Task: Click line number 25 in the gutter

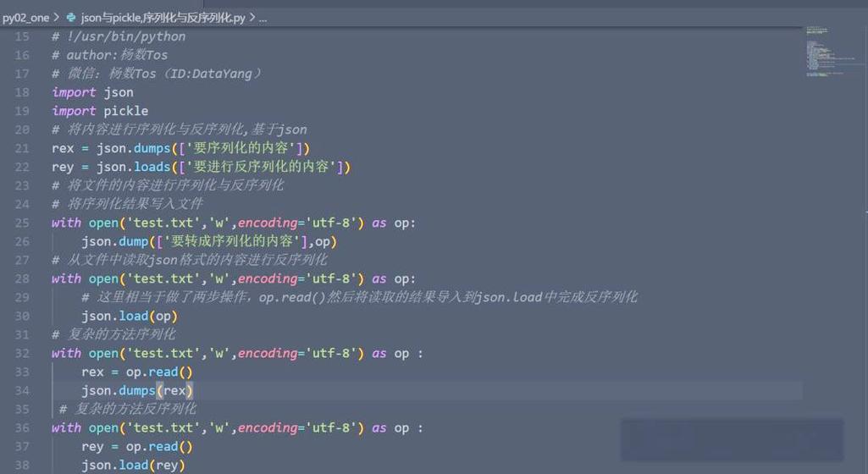Action: 22,223
